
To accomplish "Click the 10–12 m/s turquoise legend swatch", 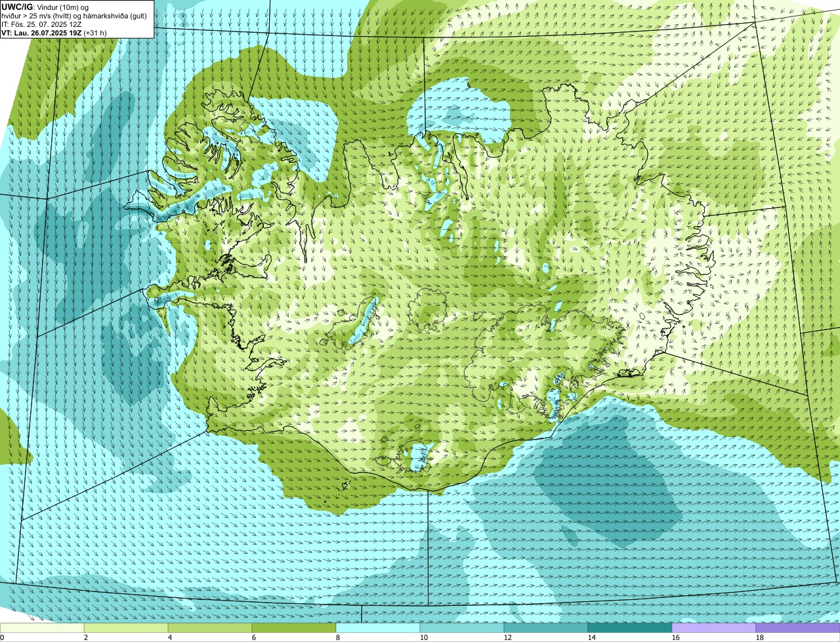I will (462, 628).
